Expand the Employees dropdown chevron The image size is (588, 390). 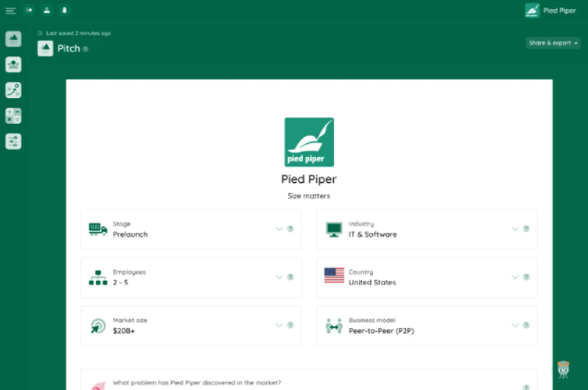coord(279,277)
